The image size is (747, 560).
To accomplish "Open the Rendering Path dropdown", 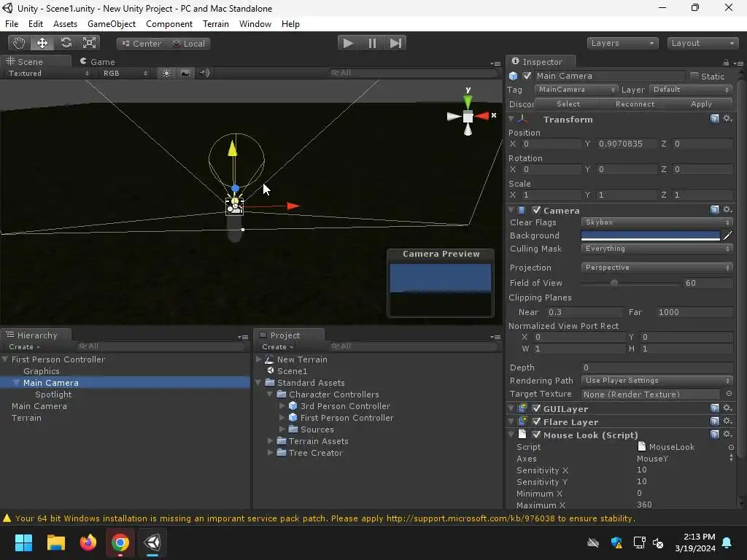I will [x=656, y=381].
